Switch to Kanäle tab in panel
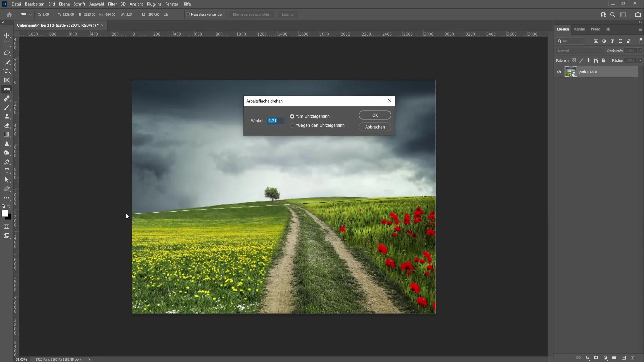The width and height of the screenshot is (644, 362). click(x=581, y=29)
